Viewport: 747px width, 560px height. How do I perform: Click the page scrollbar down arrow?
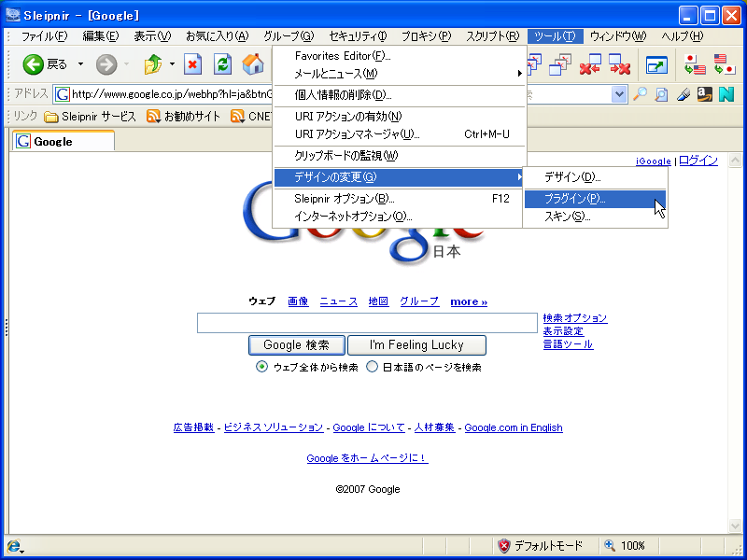[x=735, y=525]
